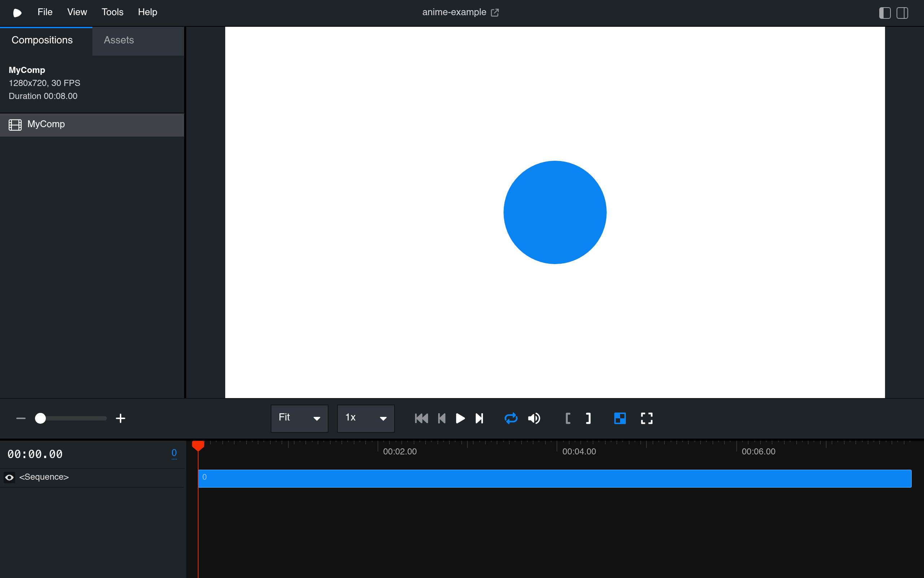Toggle the left sidebar panel

(x=885, y=13)
